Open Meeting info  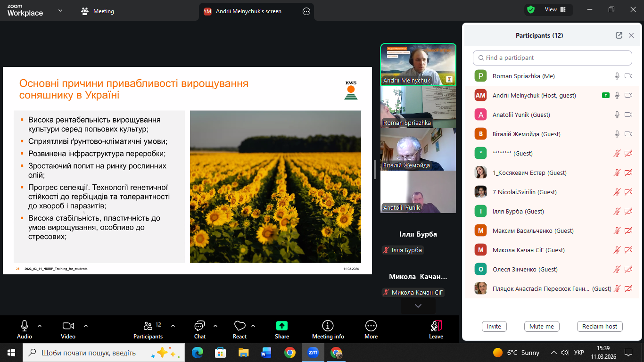pyautogui.click(x=328, y=326)
